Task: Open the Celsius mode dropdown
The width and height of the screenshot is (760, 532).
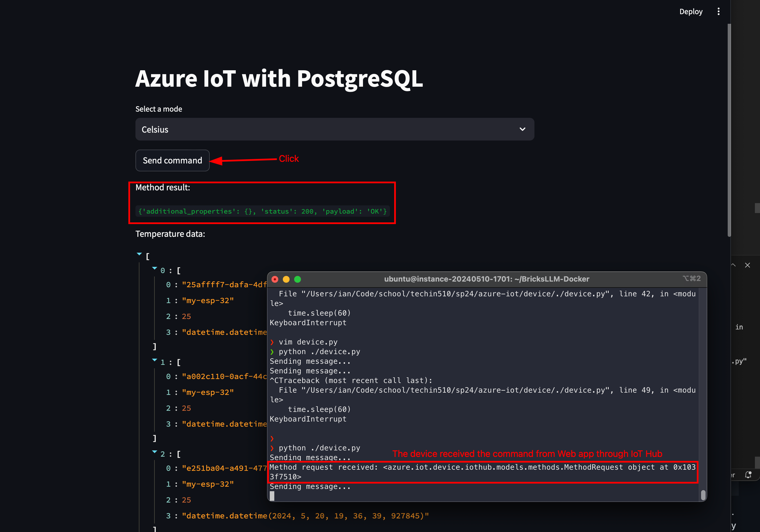Action: coord(334,129)
